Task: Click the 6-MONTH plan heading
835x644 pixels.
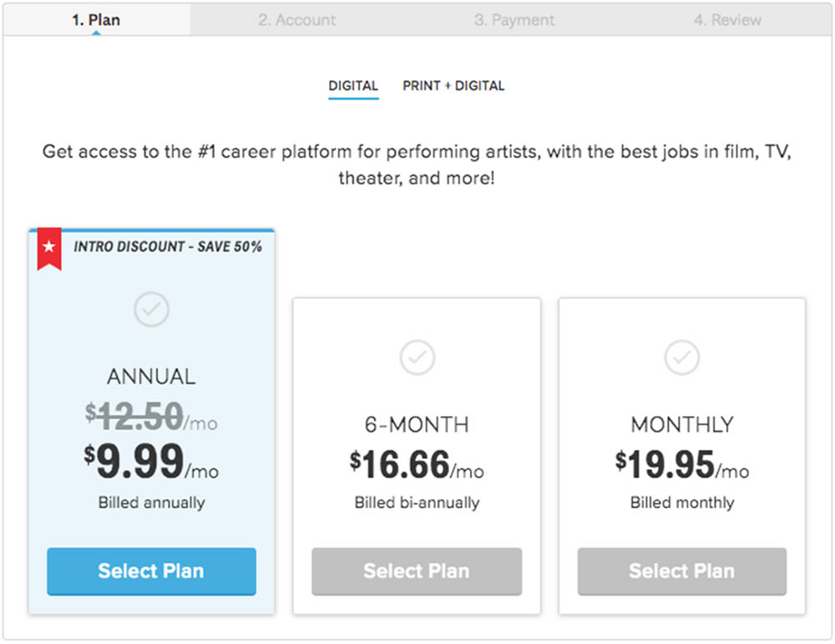Action: click(417, 424)
